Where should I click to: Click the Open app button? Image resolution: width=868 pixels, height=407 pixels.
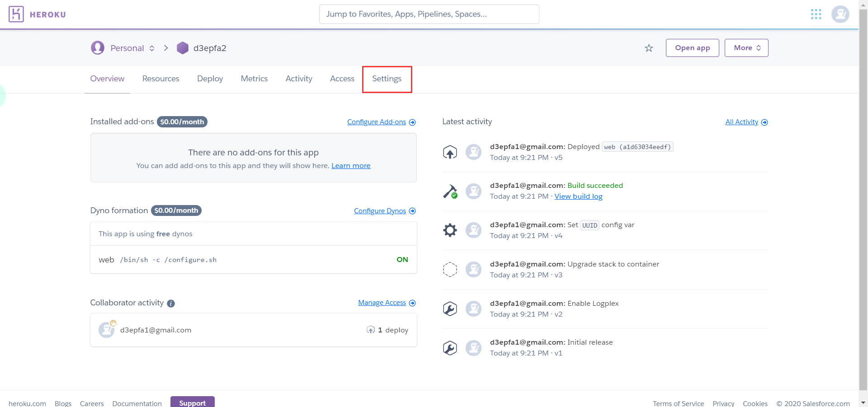click(x=693, y=48)
